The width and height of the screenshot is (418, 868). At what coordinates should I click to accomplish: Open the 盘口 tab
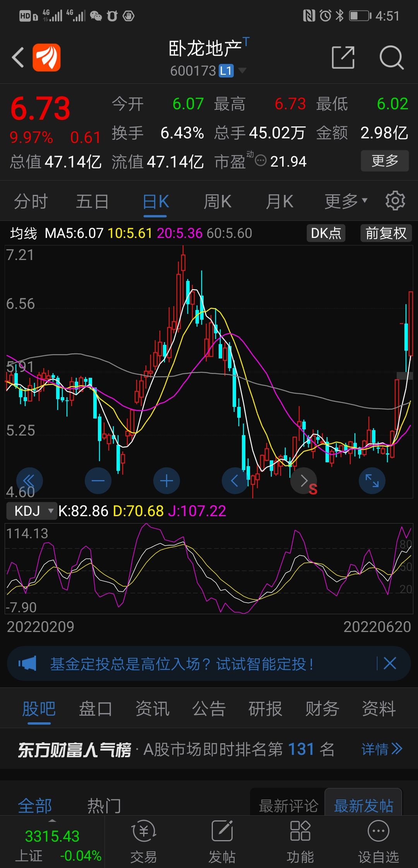pyautogui.click(x=95, y=709)
